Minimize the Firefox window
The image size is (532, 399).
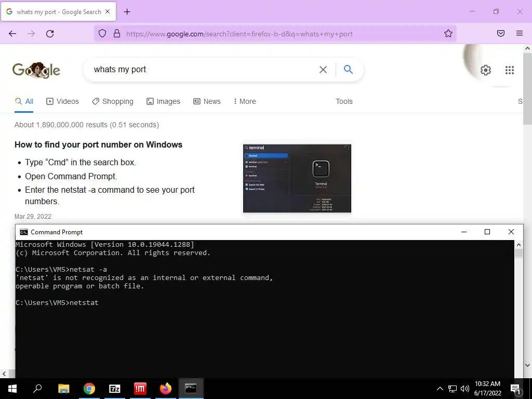coord(472,11)
